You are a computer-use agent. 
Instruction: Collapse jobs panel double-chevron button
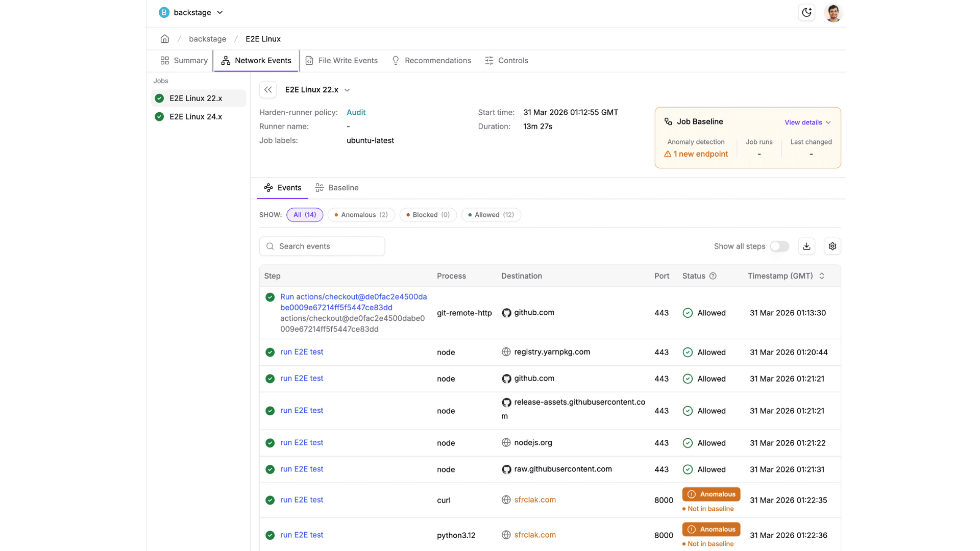(x=268, y=90)
